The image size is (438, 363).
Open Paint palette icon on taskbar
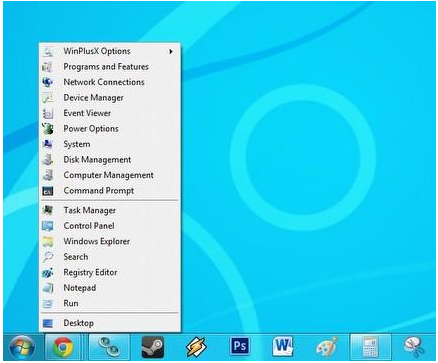point(326,347)
